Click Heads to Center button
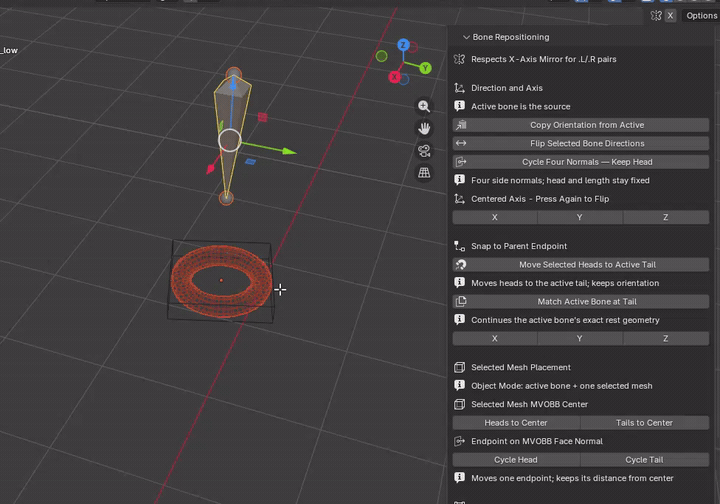The width and height of the screenshot is (720, 504). click(x=516, y=423)
